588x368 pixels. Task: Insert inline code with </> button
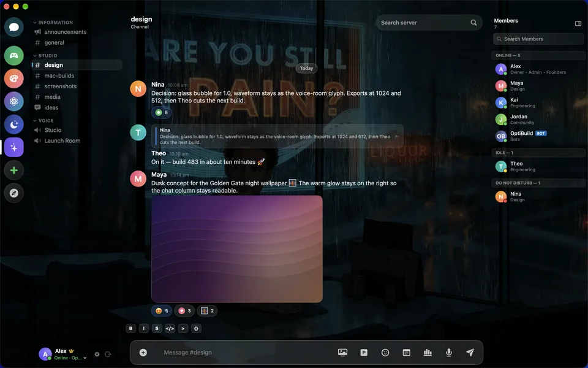point(170,328)
